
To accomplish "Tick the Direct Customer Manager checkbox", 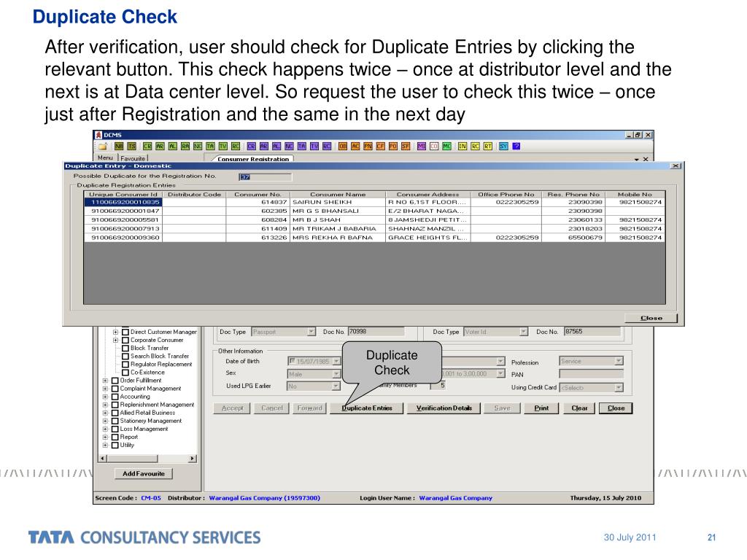I will [125, 332].
